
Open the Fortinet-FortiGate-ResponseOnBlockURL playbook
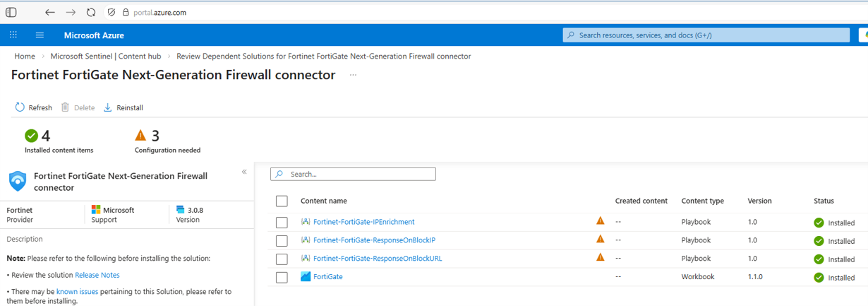click(x=378, y=259)
